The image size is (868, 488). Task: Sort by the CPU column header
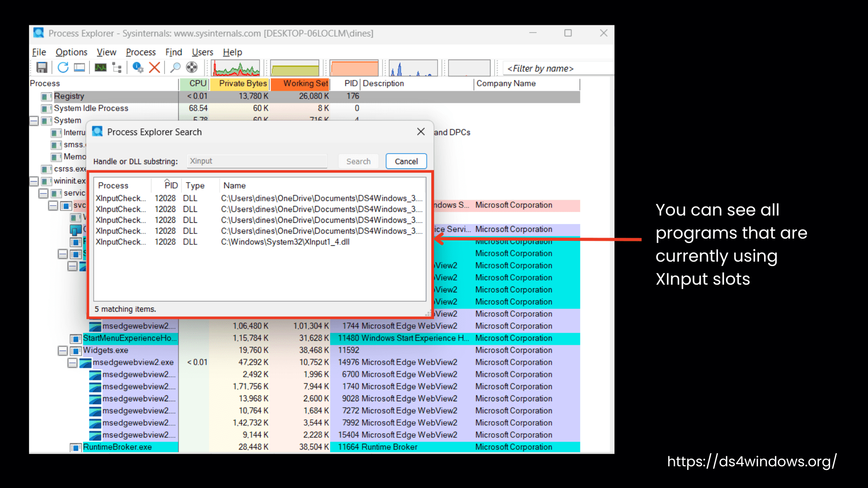coord(194,84)
